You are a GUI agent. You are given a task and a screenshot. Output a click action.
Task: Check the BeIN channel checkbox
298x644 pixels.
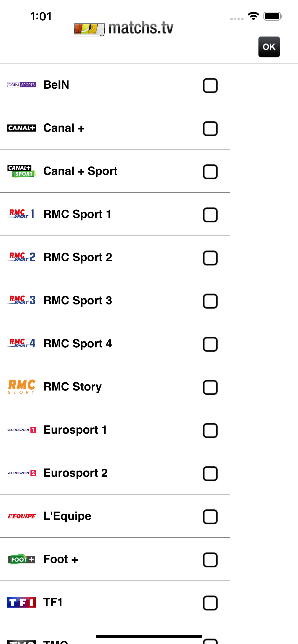pyautogui.click(x=210, y=86)
